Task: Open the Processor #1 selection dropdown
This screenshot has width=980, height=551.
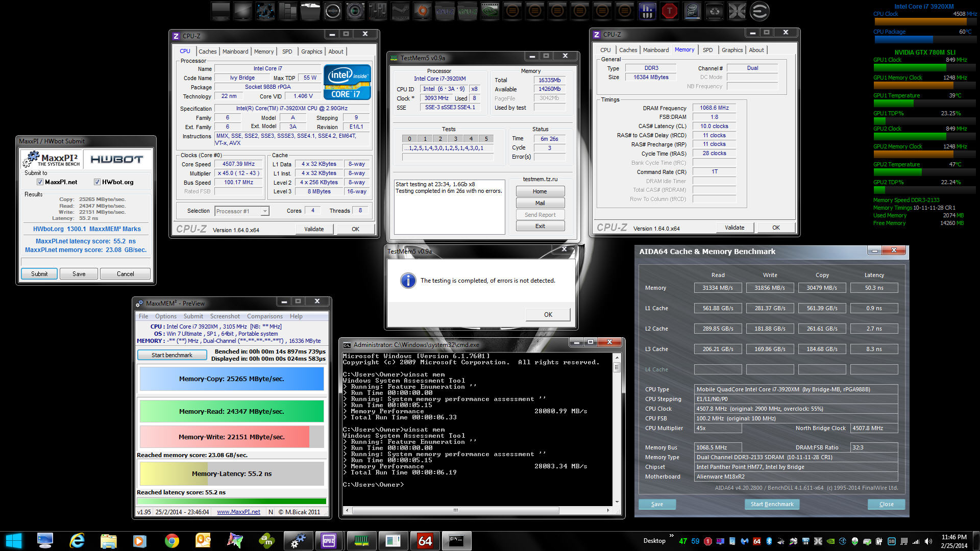Action: [x=242, y=211]
